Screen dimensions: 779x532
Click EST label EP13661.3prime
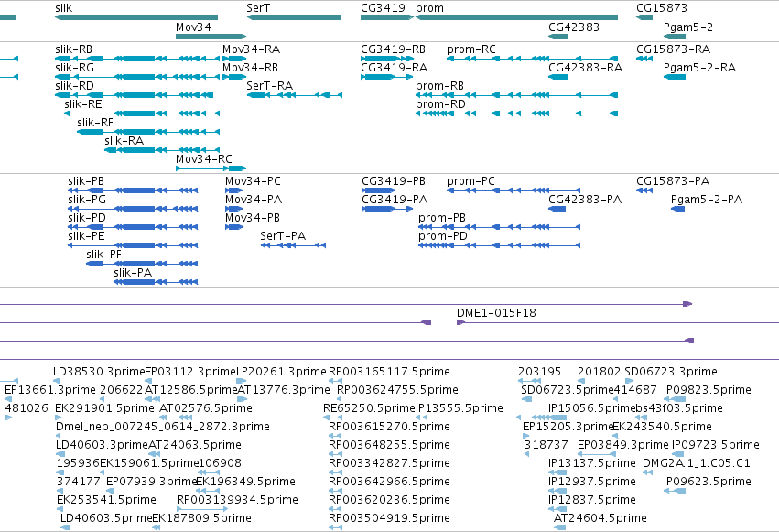(x=50, y=390)
